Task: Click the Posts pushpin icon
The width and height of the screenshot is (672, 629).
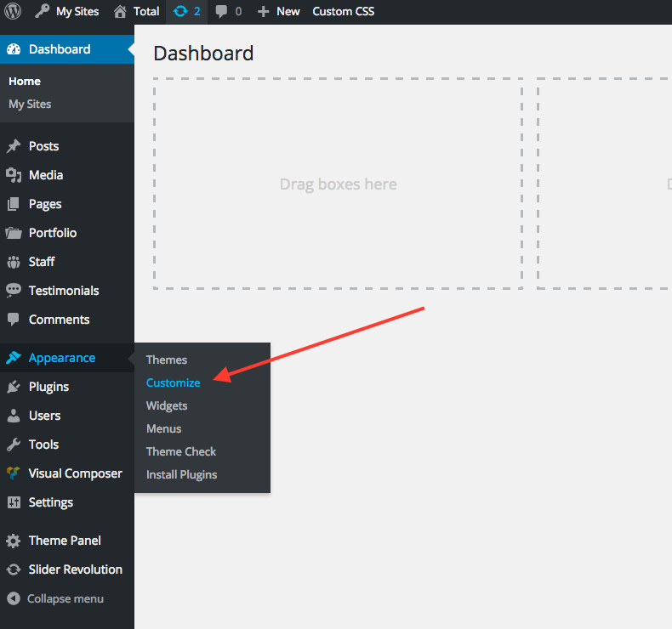Action: click(14, 146)
